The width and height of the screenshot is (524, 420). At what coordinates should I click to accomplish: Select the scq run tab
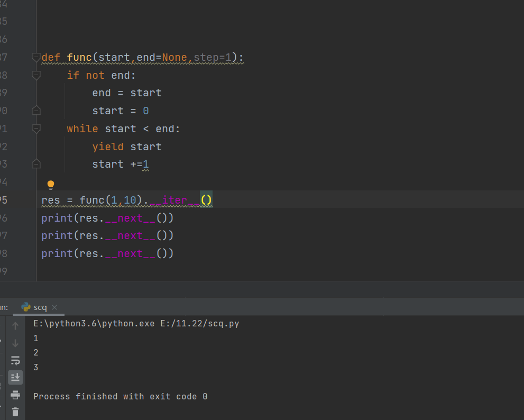tap(40, 307)
